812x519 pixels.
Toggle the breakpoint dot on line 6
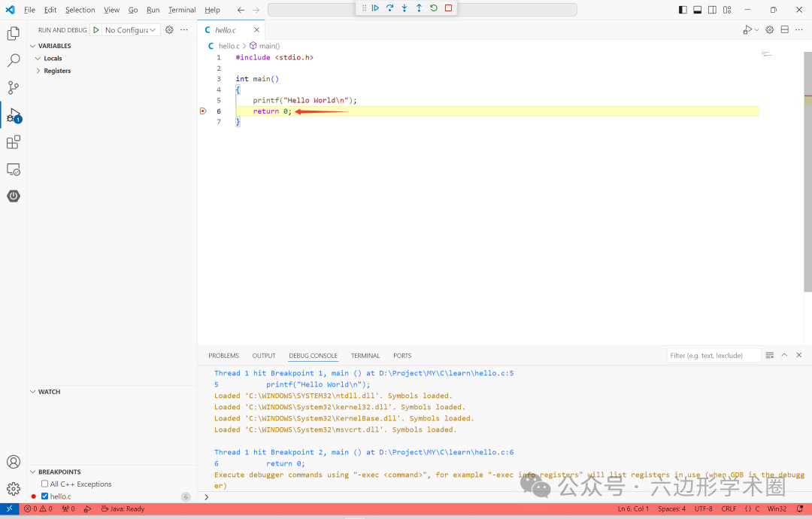[203, 111]
